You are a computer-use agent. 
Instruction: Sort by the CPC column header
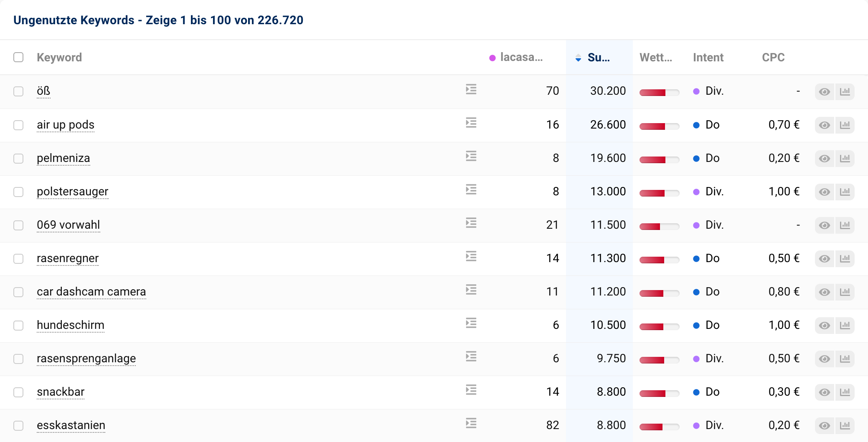tap(773, 58)
